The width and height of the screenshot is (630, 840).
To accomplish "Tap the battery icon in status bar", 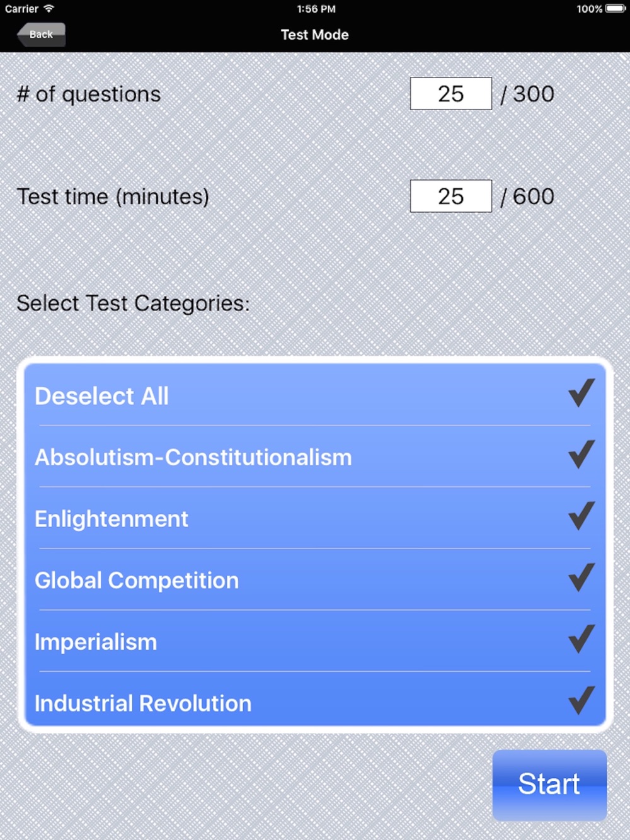I will [616, 9].
